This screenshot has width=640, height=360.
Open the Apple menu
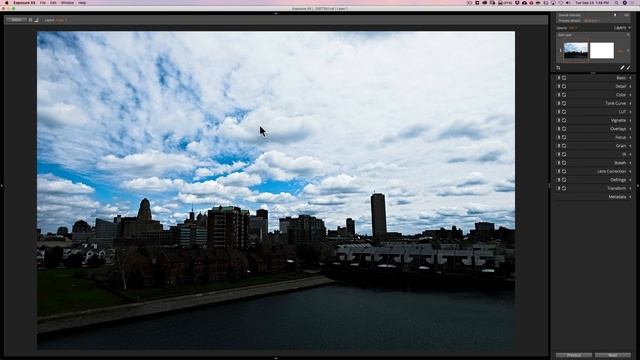pyautogui.click(x=7, y=3)
